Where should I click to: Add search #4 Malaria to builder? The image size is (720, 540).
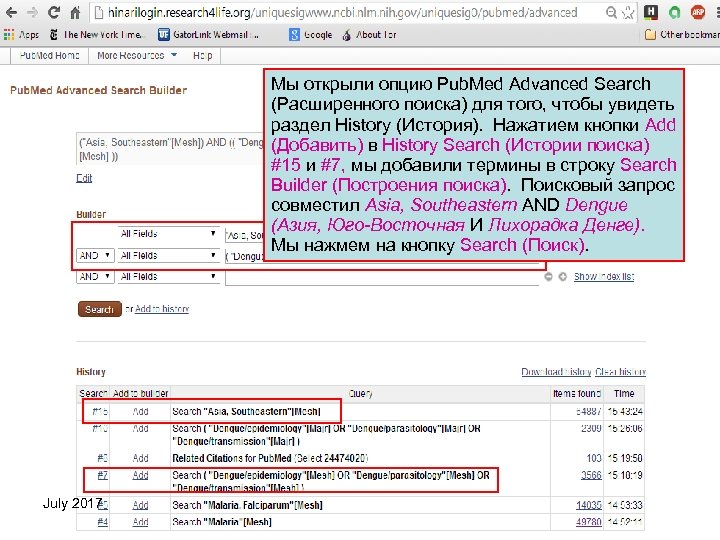coord(140,522)
